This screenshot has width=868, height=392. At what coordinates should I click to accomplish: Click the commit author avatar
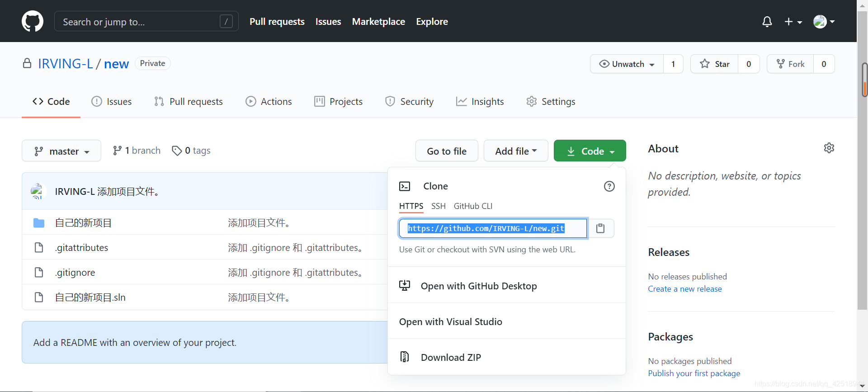[x=38, y=191]
